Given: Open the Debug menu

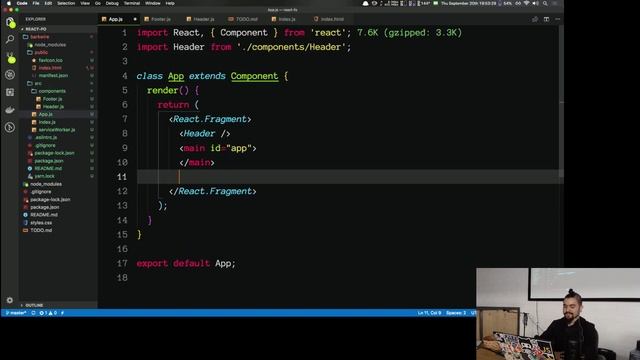Looking at the screenshot, I should (112, 3).
